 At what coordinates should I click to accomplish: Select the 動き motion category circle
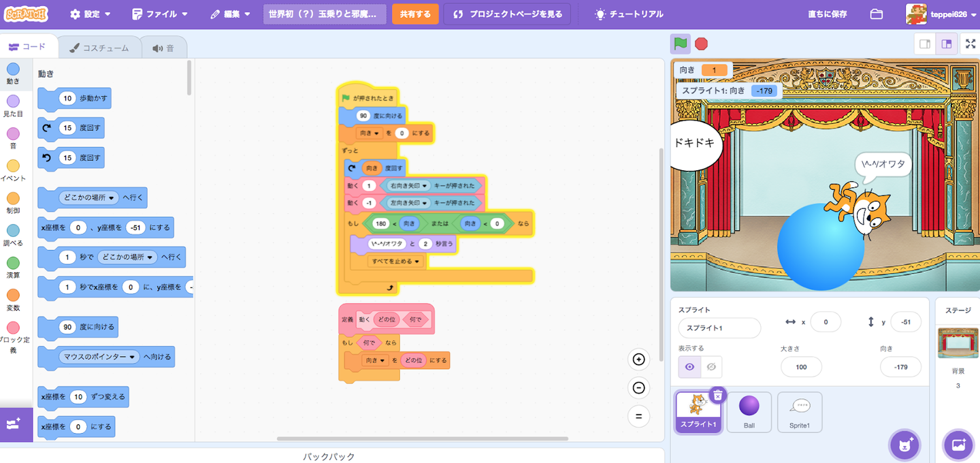[x=13, y=69]
